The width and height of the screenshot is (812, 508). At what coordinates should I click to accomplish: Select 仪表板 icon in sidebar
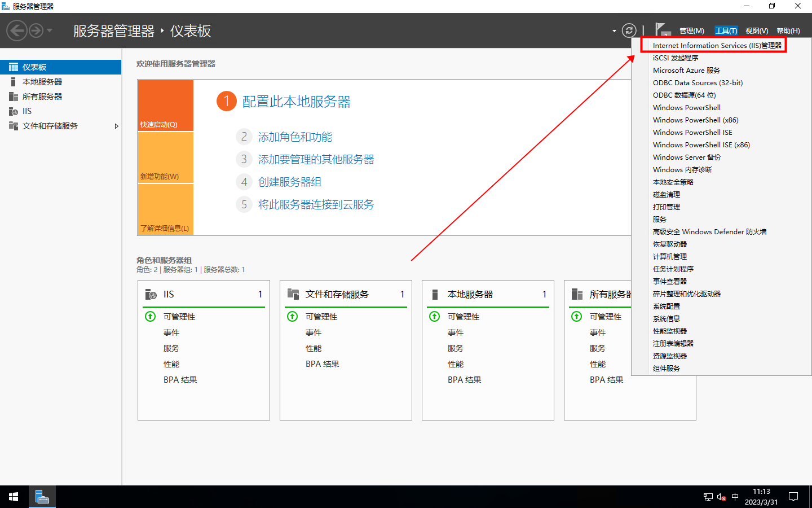(14, 67)
